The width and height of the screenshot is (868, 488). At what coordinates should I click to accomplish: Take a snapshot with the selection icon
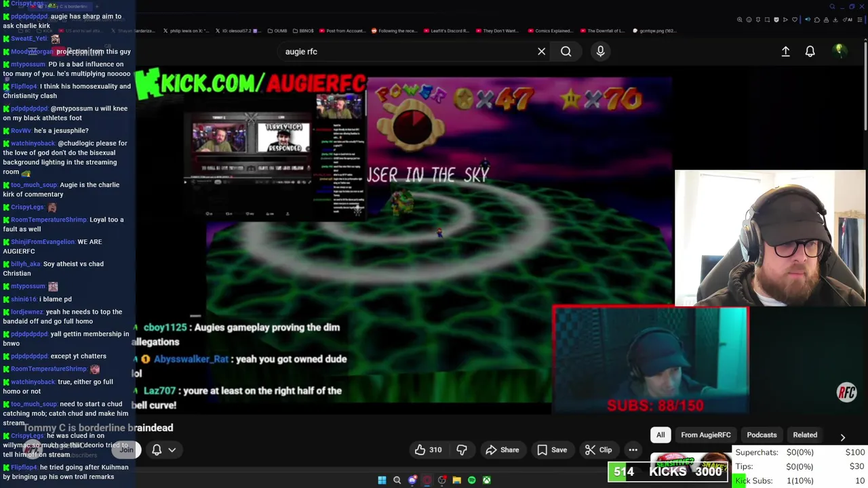[x=767, y=20]
